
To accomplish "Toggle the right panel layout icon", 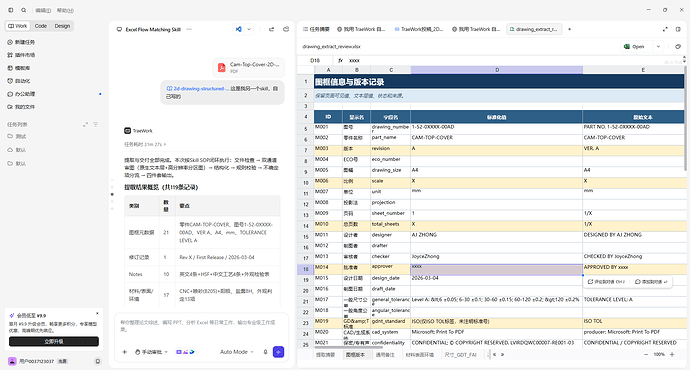I will click(x=678, y=29).
